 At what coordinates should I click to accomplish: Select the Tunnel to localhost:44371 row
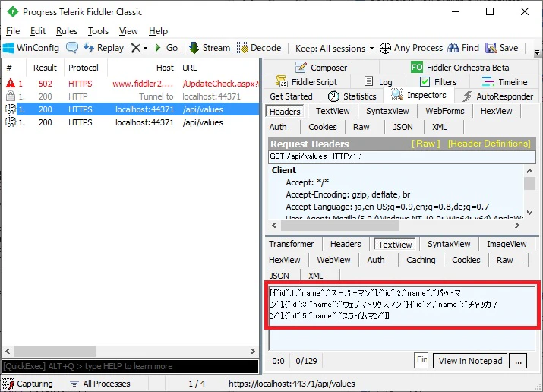131,96
